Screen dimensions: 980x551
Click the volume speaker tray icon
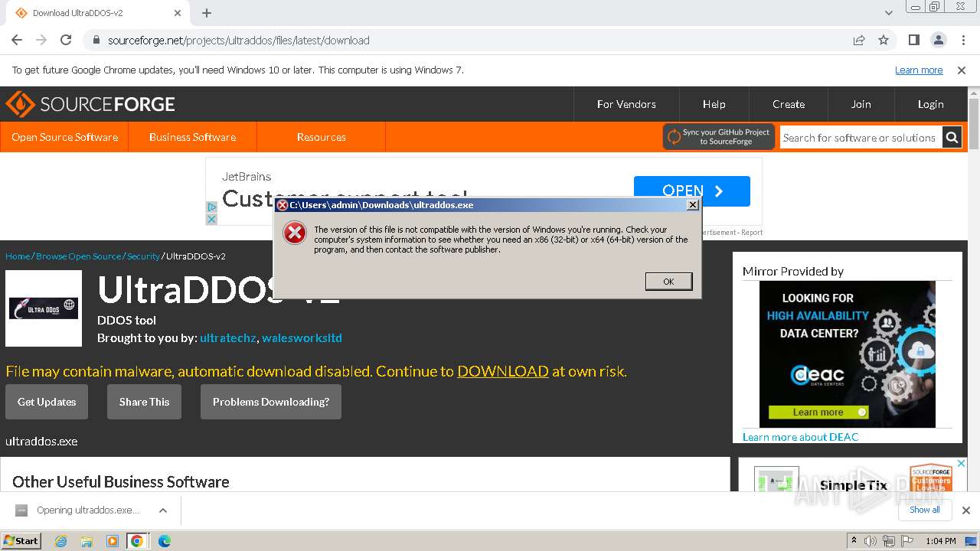pos(871,541)
